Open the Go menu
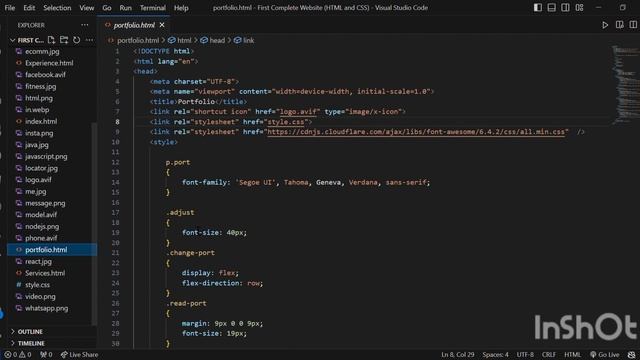 107,8
